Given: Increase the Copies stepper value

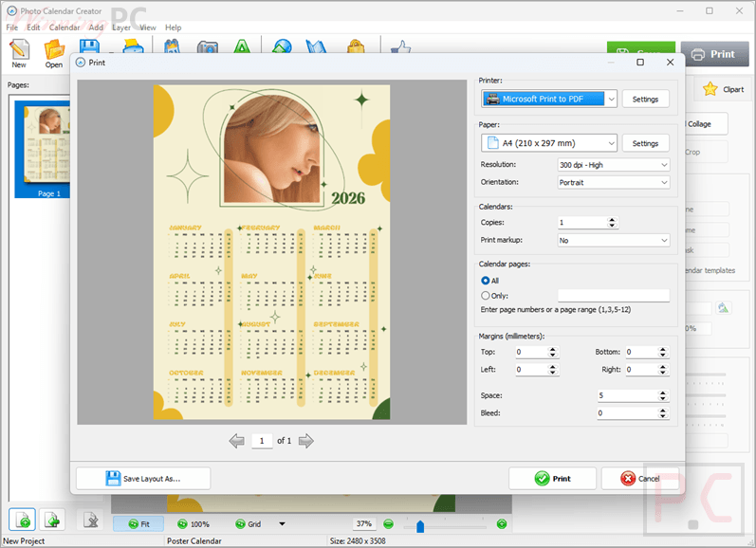Looking at the screenshot, I should [x=613, y=220].
